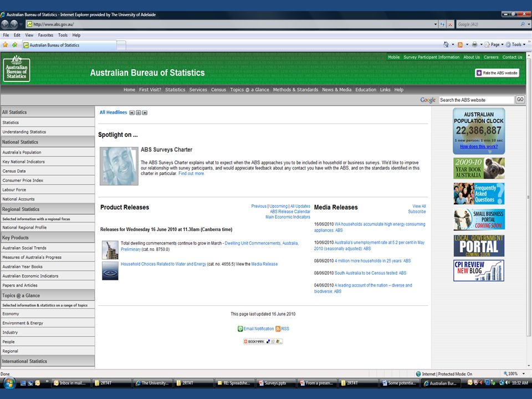Click the Local Government Portal banner
Image resolution: width=532 pixels, height=399 pixels.
tap(479, 245)
